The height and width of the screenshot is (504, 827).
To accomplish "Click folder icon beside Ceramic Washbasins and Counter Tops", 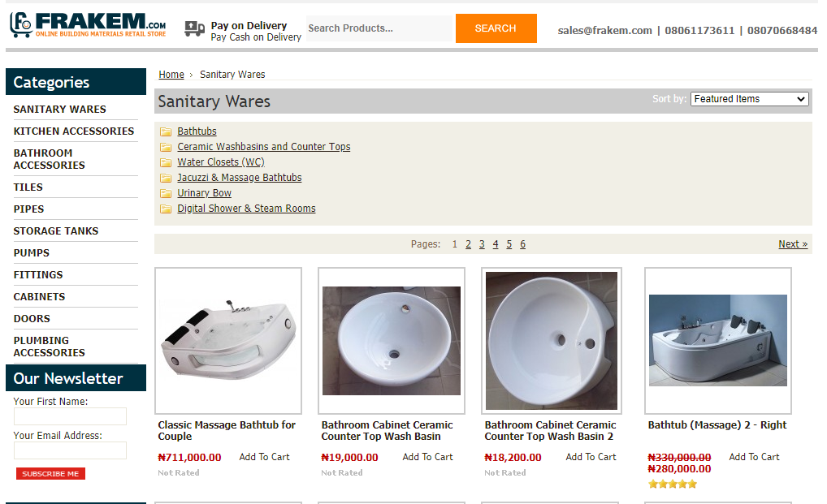I will click(166, 147).
